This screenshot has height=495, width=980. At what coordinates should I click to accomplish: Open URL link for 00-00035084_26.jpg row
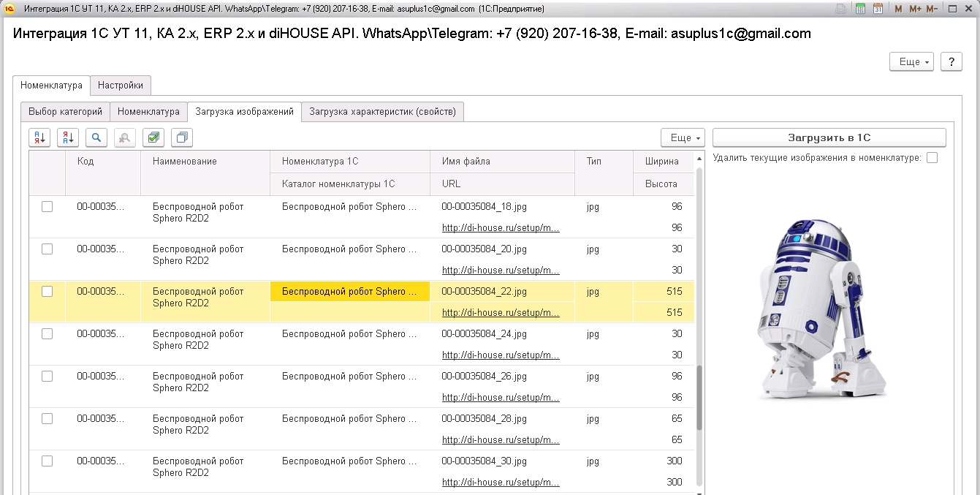[x=501, y=398]
